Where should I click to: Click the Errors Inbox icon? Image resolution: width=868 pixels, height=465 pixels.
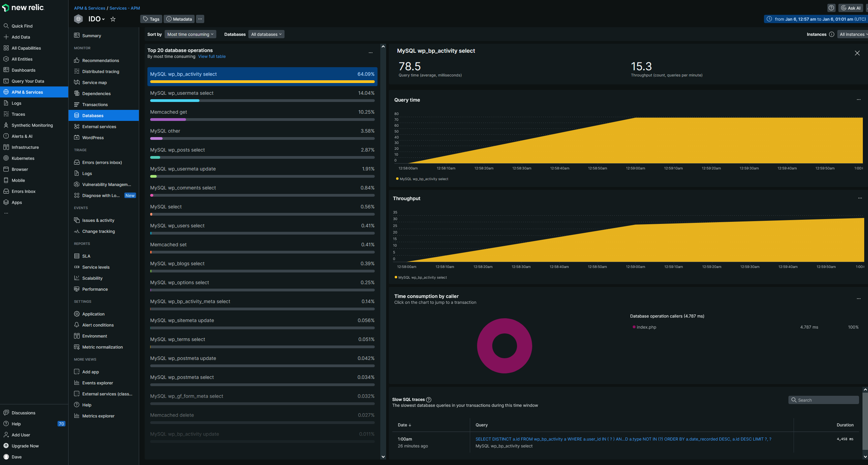tap(6, 191)
